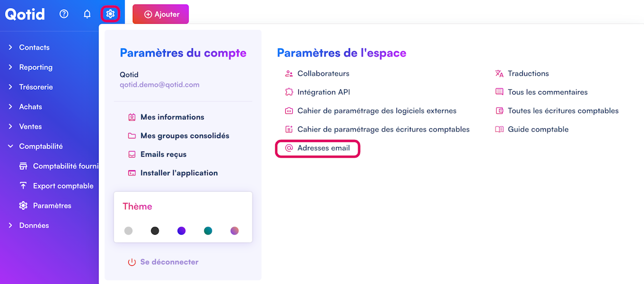Open the help question mark icon

point(64,14)
